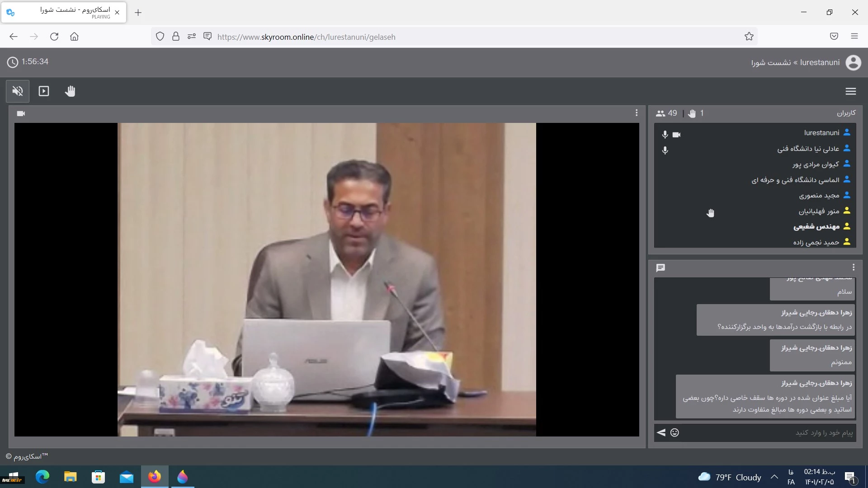Open the room hamburger menu

[851, 91]
